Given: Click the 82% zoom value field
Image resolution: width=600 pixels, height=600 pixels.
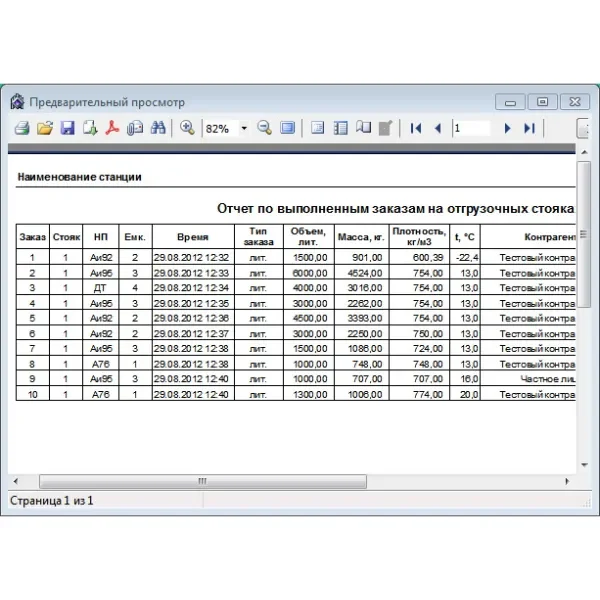Looking at the screenshot, I should [222, 128].
